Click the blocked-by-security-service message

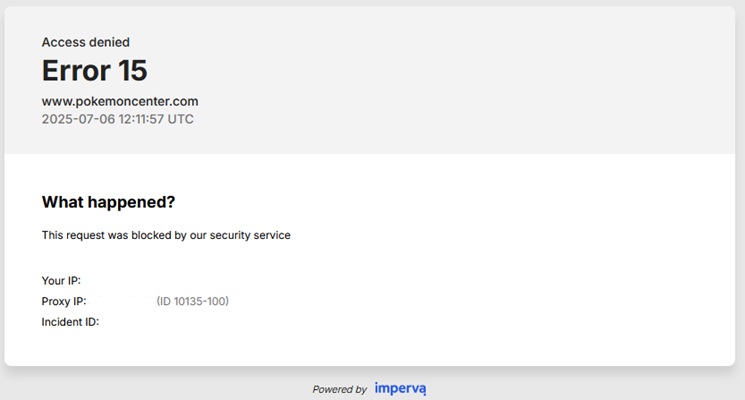point(166,235)
